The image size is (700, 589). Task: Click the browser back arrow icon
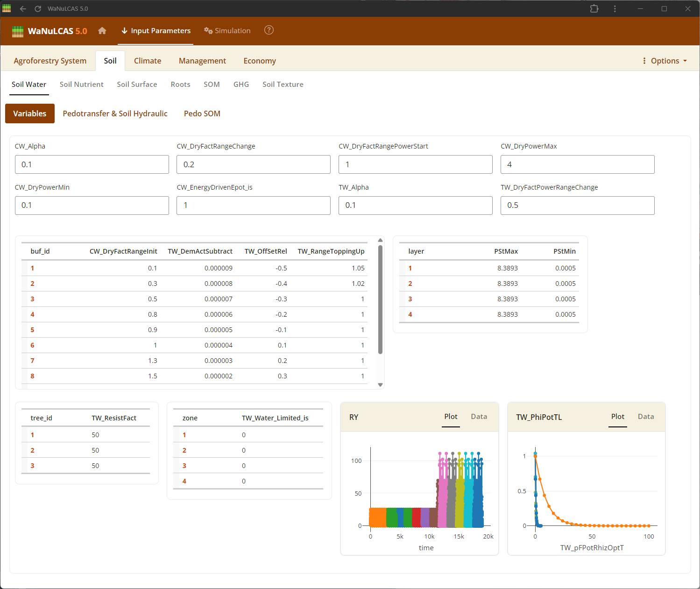(x=23, y=9)
